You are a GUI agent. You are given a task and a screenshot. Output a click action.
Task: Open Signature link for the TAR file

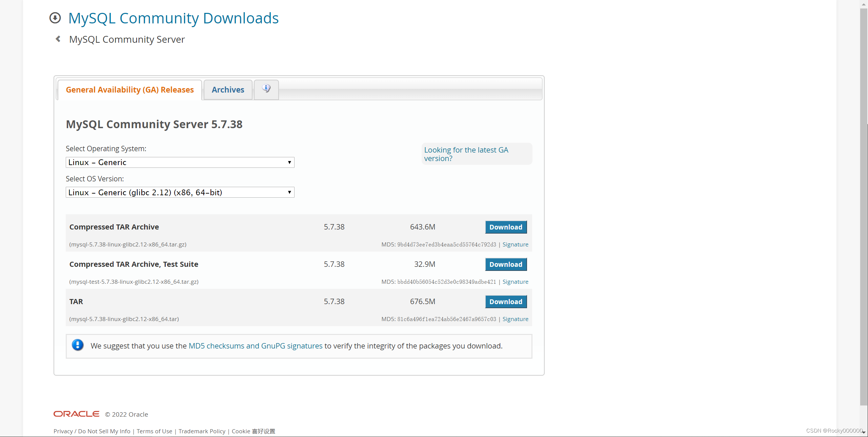pos(515,319)
